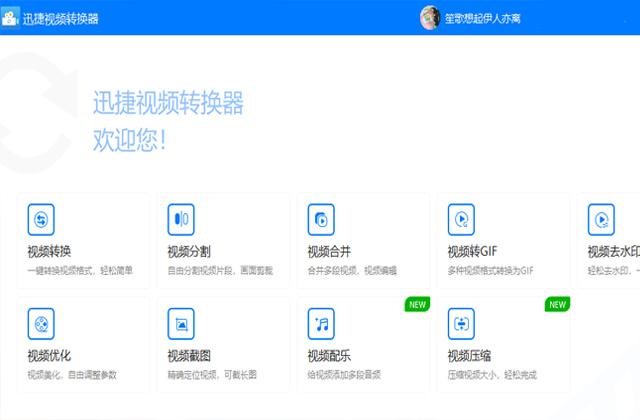Click the 视频转换 card title
The height and width of the screenshot is (420, 640).
(x=49, y=251)
